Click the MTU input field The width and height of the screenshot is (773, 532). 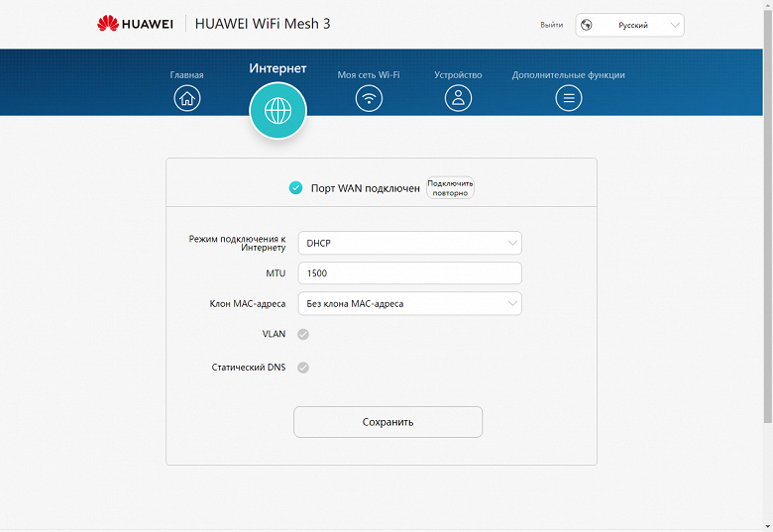tap(409, 272)
